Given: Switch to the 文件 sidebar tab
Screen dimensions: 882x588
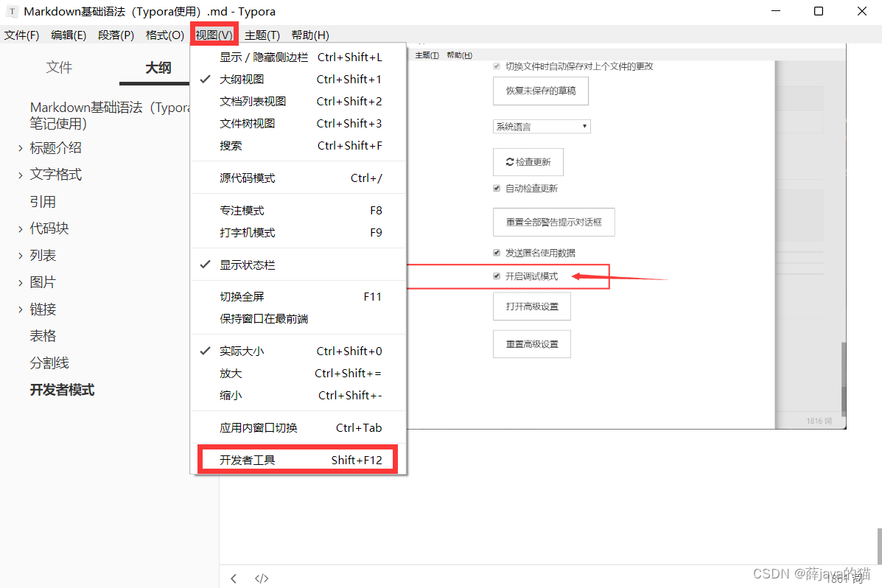Looking at the screenshot, I should (x=59, y=68).
